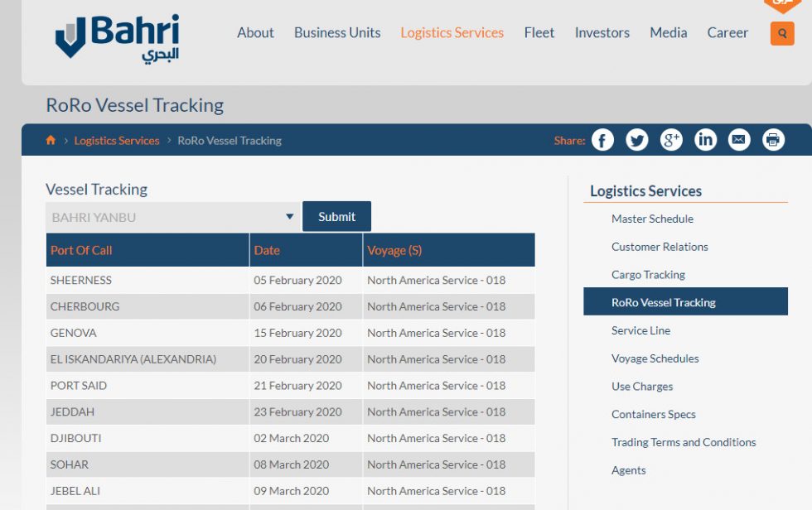
Task: Open the Investors menu
Action: pyautogui.click(x=602, y=32)
